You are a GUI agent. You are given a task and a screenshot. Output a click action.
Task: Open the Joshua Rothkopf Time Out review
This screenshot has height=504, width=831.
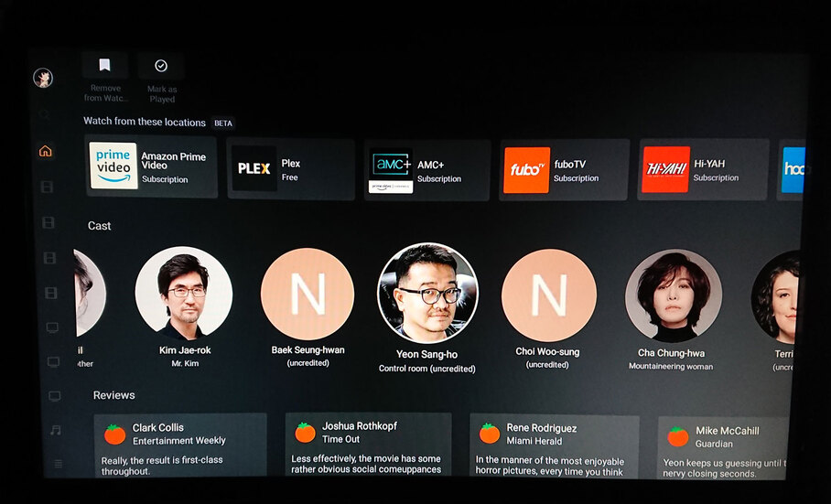point(368,445)
